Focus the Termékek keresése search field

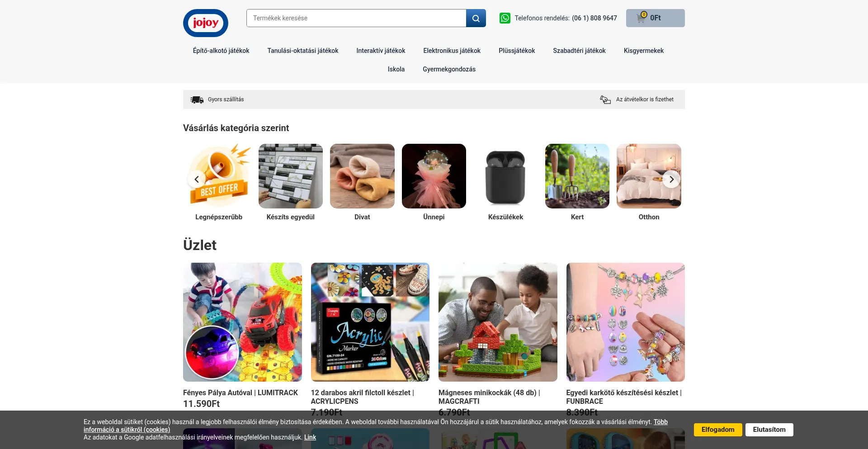(356, 18)
